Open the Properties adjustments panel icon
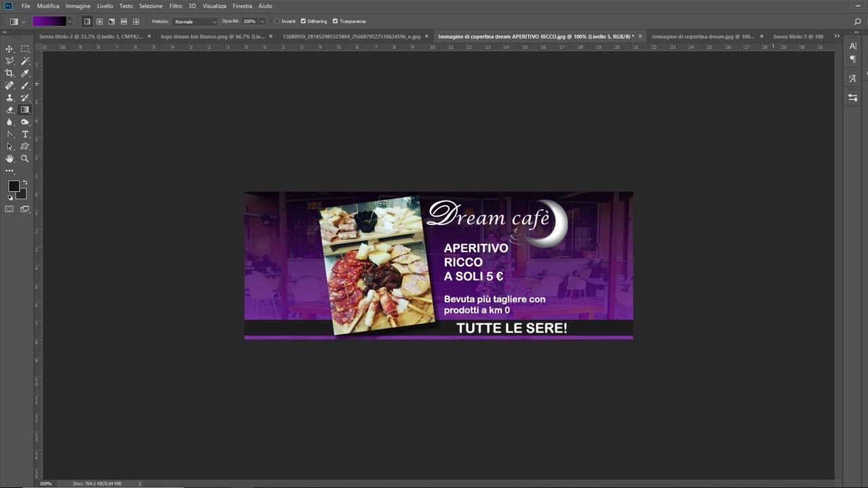Viewport: 868px width, 488px height. tap(852, 98)
